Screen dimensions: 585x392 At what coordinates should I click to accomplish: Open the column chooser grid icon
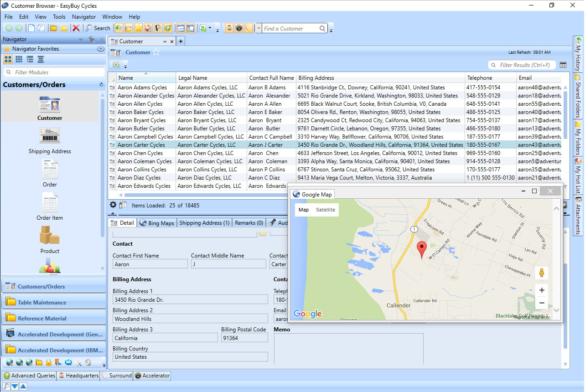point(563,65)
